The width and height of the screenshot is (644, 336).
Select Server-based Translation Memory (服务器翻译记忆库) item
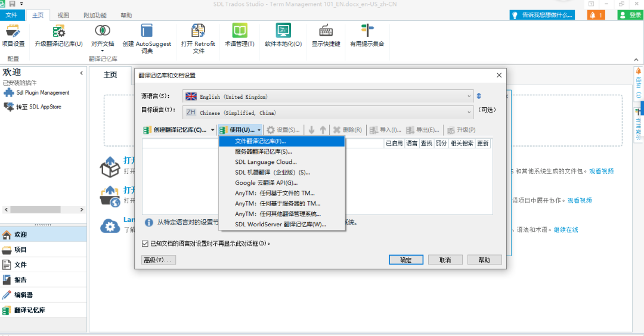click(281, 152)
